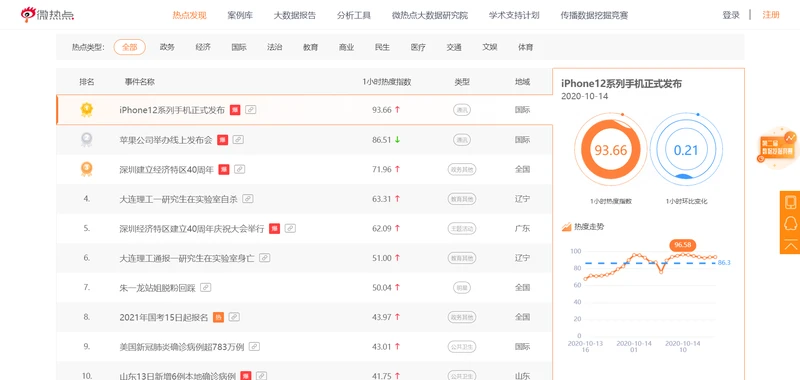
Task: Open link icon for 苹果公司举办线上发布会
Action: pyautogui.click(x=238, y=139)
